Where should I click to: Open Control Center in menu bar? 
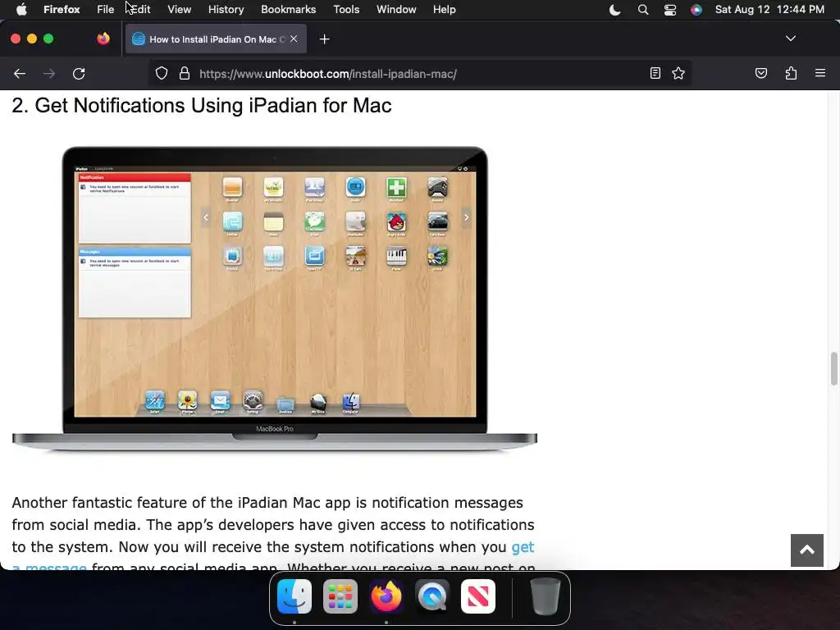coord(669,10)
